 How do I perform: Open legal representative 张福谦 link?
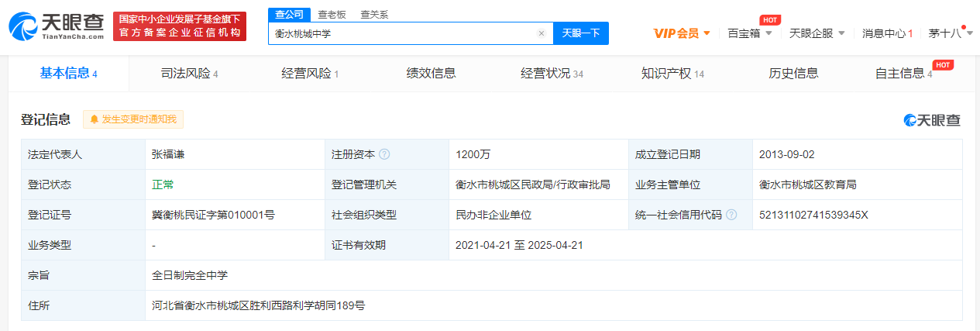(170, 154)
